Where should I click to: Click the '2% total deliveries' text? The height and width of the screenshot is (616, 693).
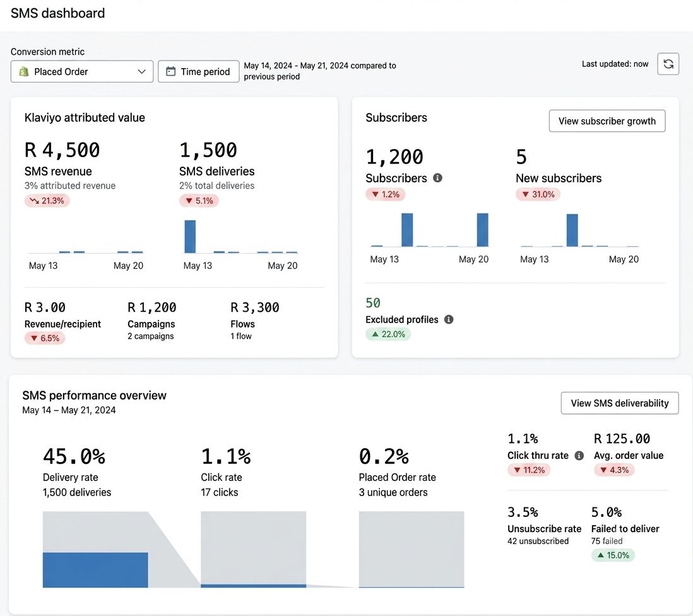coord(216,186)
